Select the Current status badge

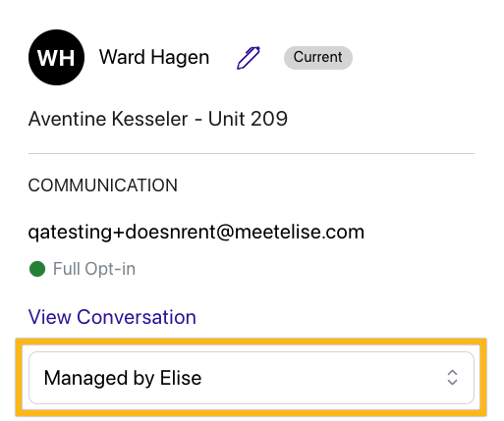pyautogui.click(x=318, y=58)
